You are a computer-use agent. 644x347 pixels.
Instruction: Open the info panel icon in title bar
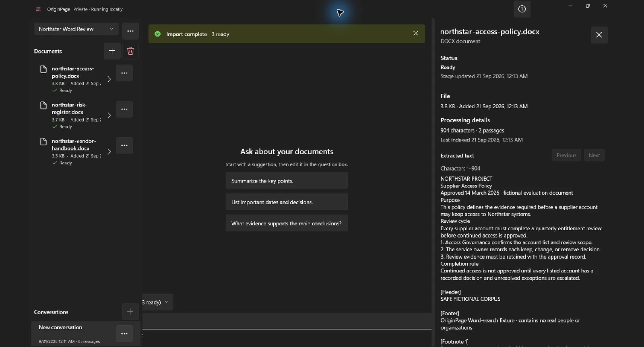click(x=522, y=9)
